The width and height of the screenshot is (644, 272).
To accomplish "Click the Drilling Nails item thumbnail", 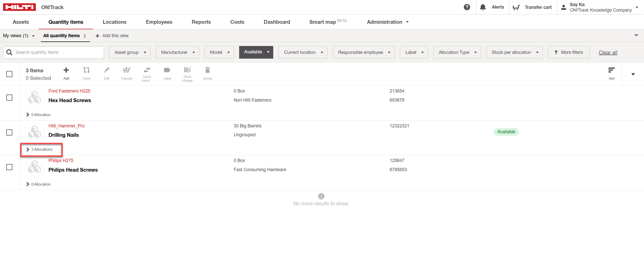I will (35, 132).
